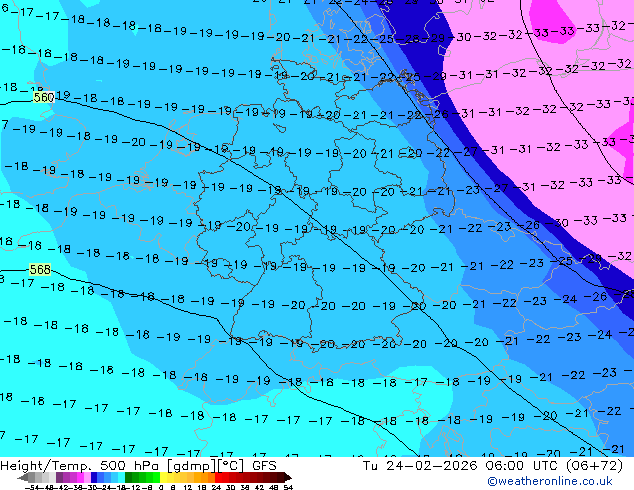Click the dark right arrow of color scale

tap(287, 477)
